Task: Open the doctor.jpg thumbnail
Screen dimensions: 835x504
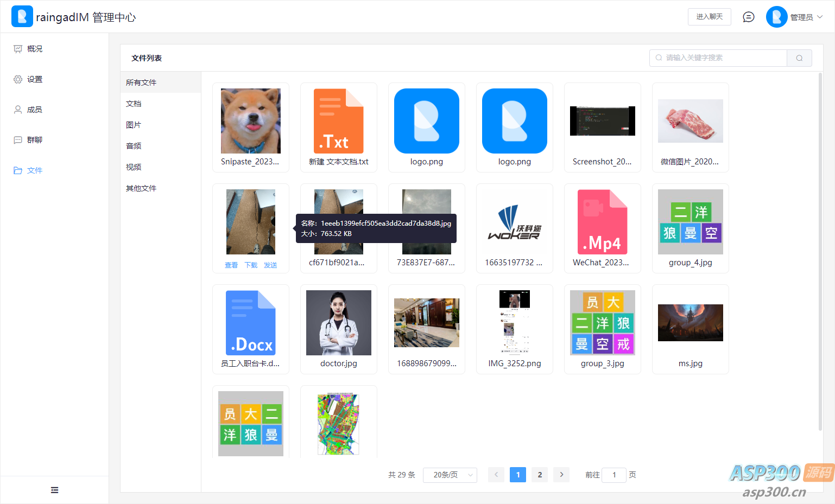Action: [x=339, y=323]
